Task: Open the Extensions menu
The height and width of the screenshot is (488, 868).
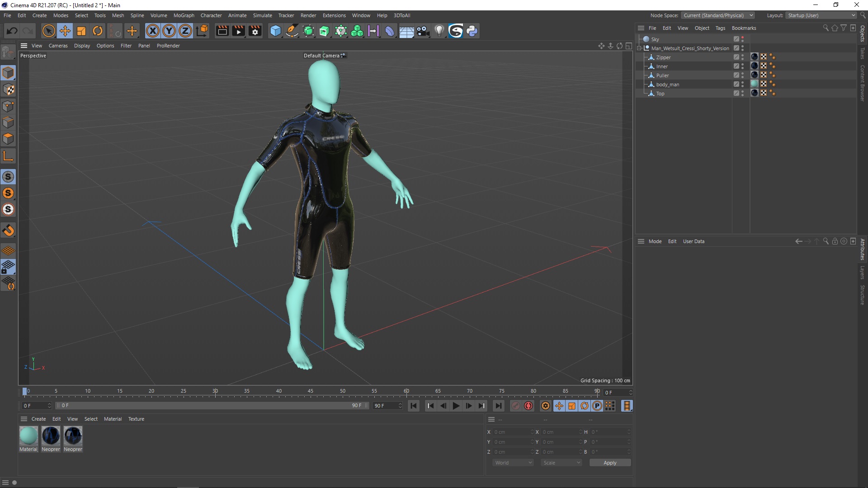Action: [x=334, y=15]
